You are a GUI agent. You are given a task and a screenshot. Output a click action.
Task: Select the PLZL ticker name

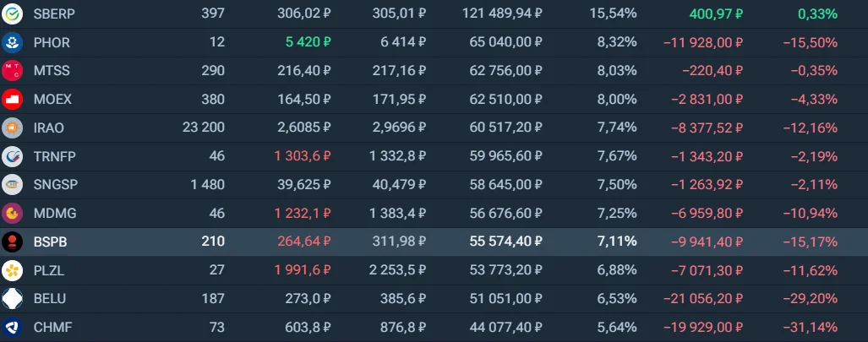pyautogui.click(x=49, y=270)
